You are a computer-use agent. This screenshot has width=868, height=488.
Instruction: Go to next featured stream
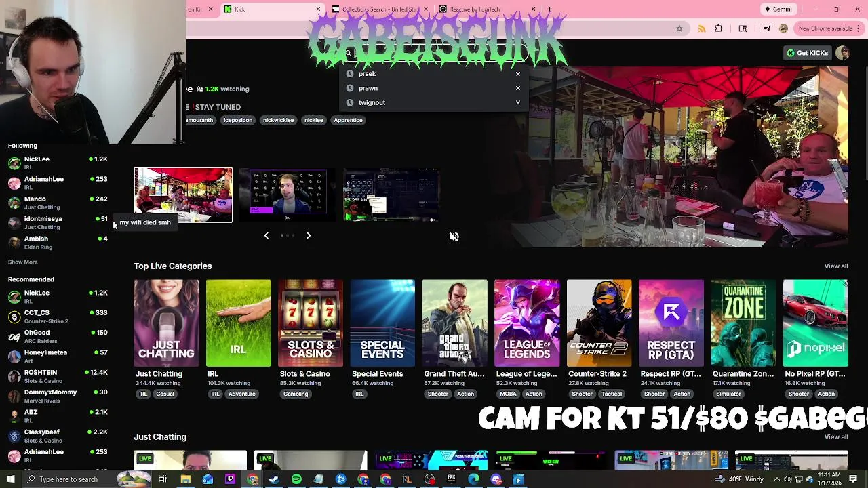pyautogui.click(x=308, y=235)
